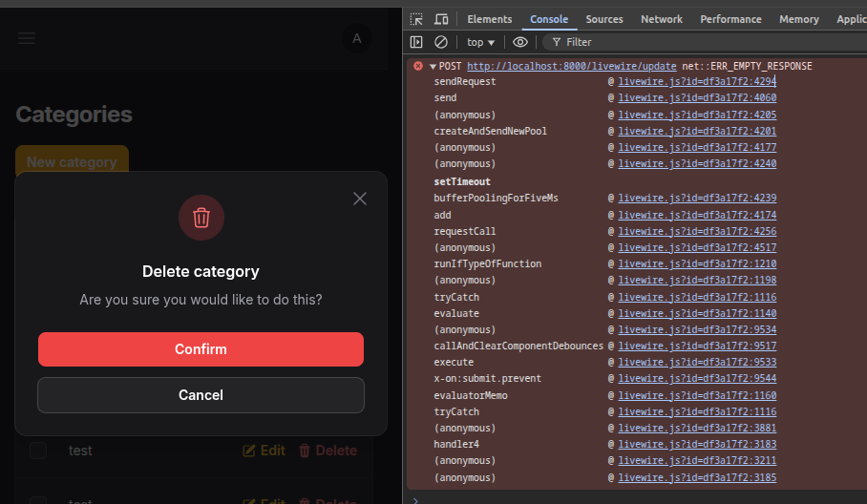Switch to the Elements tab
Screen dimensions: 867x504
(489, 19)
